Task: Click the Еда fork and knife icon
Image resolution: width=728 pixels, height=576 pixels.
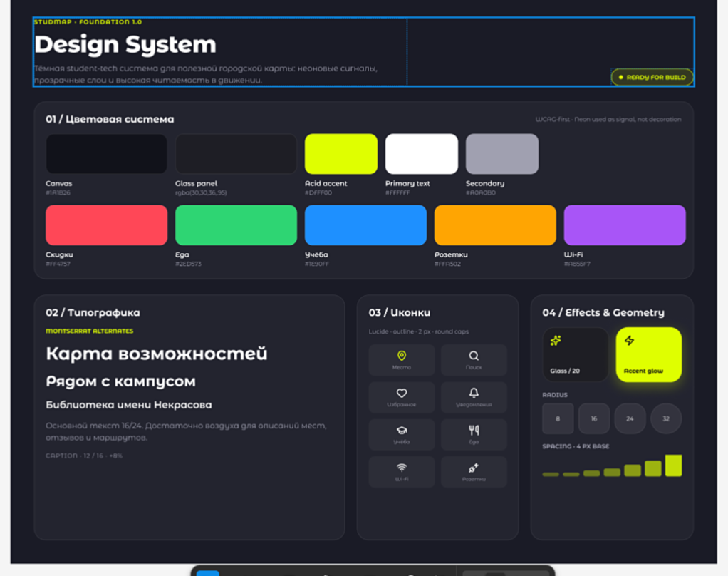Action: [474, 430]
